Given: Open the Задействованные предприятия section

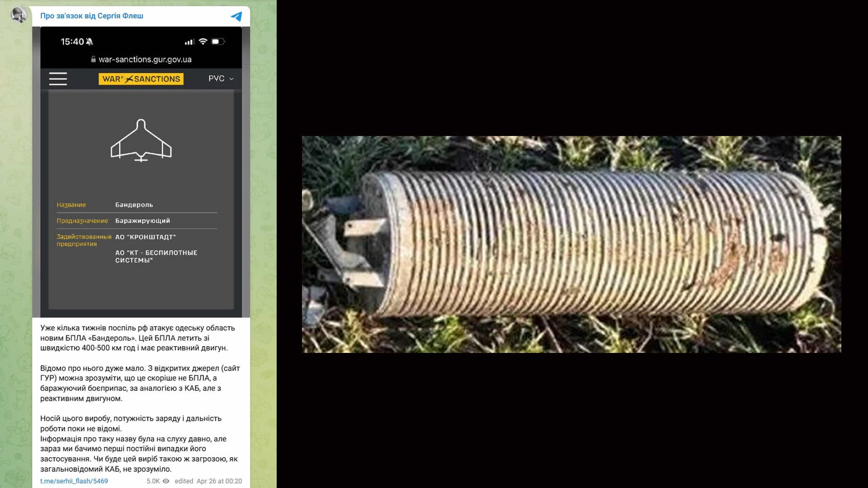Looking at the screenshot, I should 84,239.
